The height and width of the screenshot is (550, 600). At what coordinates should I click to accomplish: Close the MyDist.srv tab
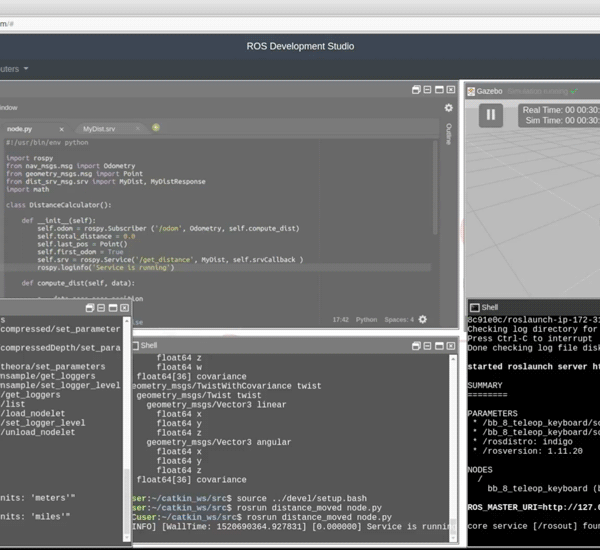[138, 129]
